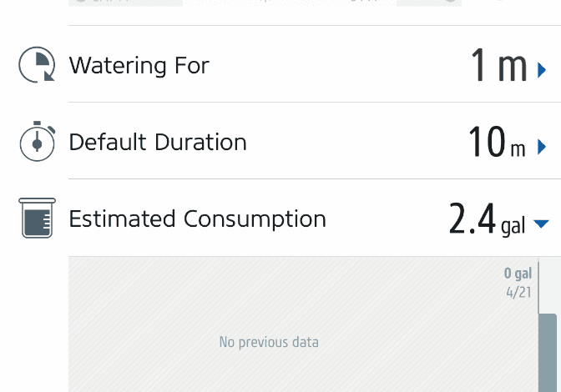Viewport: 561px width, 392px height.
Task: Open Watering For via its blue arrow
Action: pyautogui.click(x=542, y=70)
